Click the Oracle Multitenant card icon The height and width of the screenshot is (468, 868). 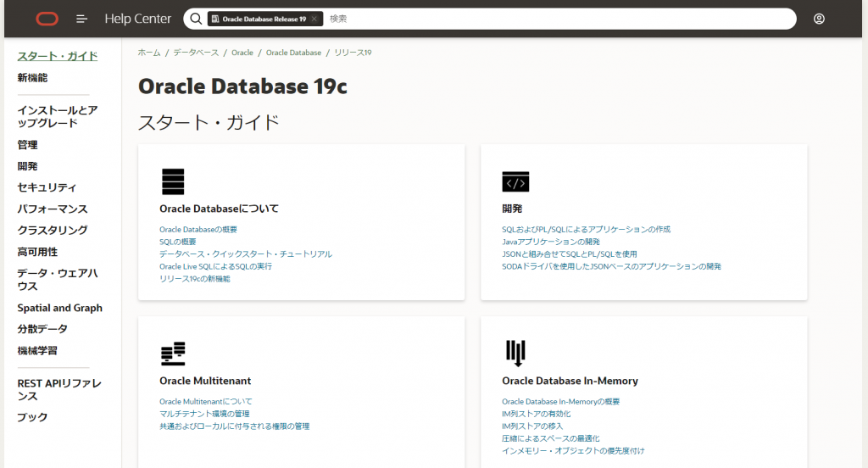pos(173,354)
